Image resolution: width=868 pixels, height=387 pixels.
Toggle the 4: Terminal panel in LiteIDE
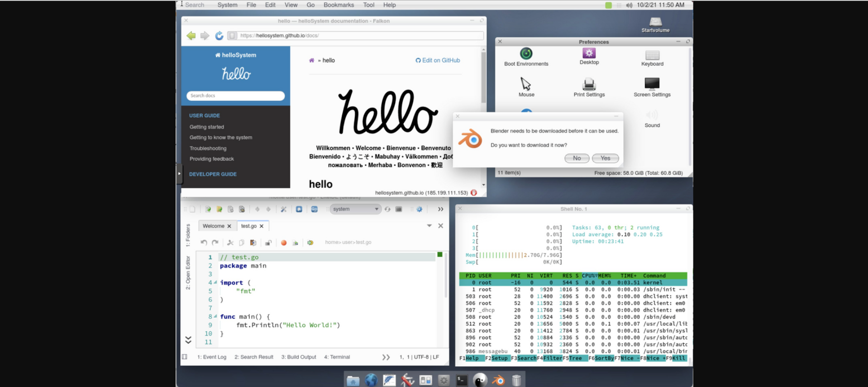click(x=337, y=357)
